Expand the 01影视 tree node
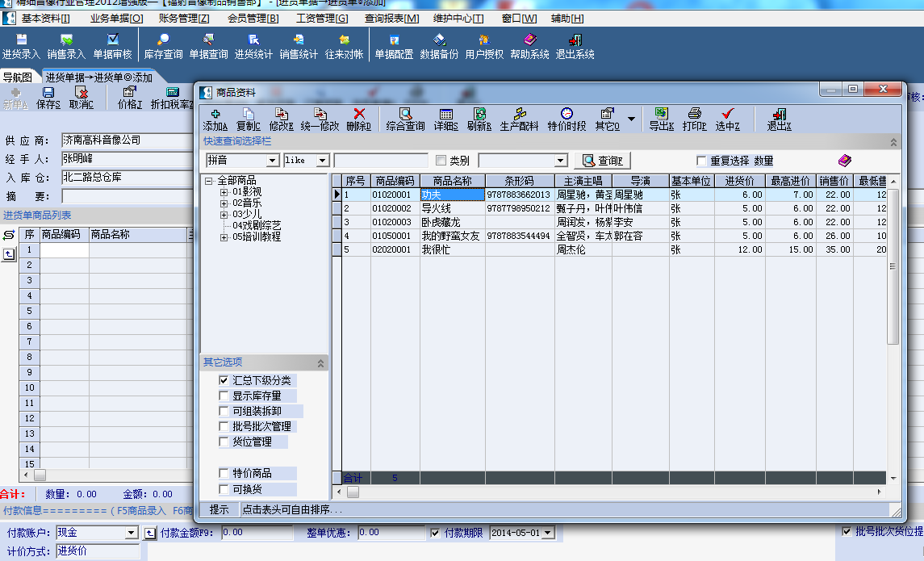Screen dimensions: 924x561 [x=224, y=192]
